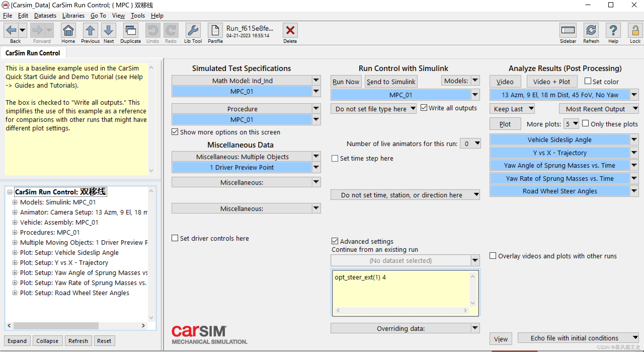Check Overlay videos and plots checkbox
The height and width of the screenshot is (352, 644).
point(493,256)
